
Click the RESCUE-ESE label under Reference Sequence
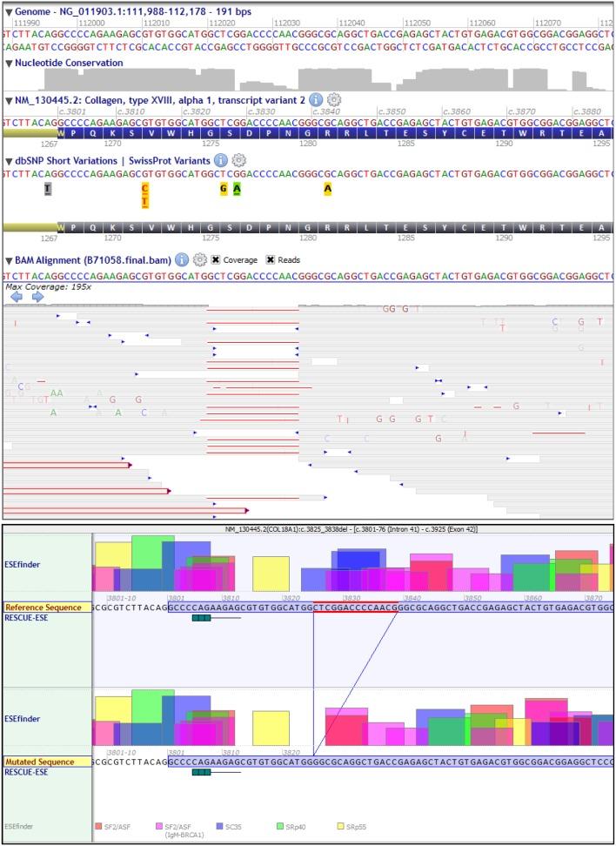click(26, 618)
